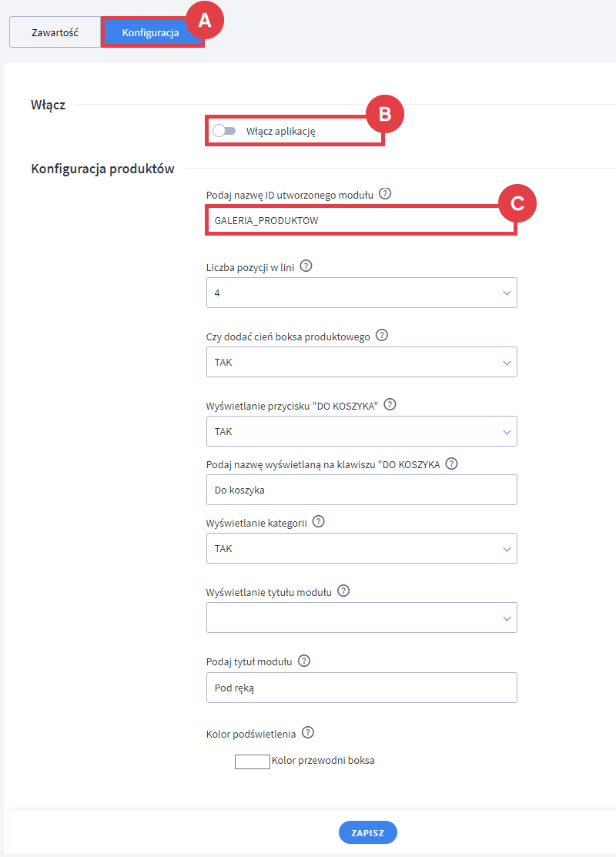
Task: Expand the cień boksa produktowego dropdown
Action: [x=361, y=362]
